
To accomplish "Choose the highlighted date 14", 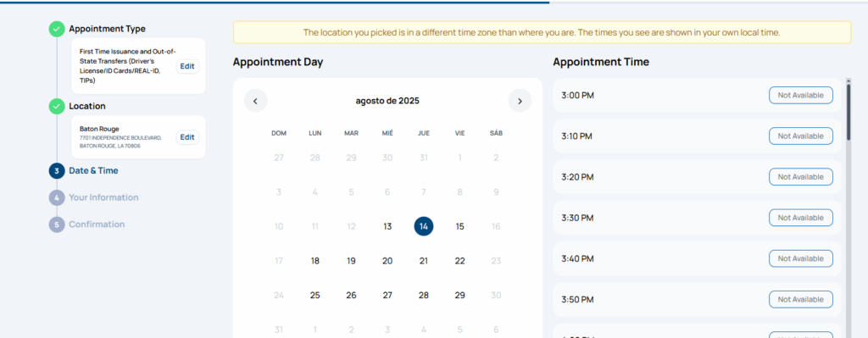I will [424, 226].
